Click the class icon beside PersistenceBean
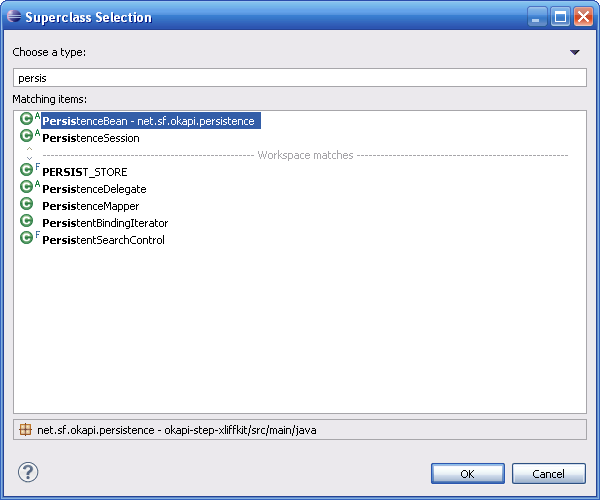The width and height of the screenshot is (600, 500). click(26, 119)
